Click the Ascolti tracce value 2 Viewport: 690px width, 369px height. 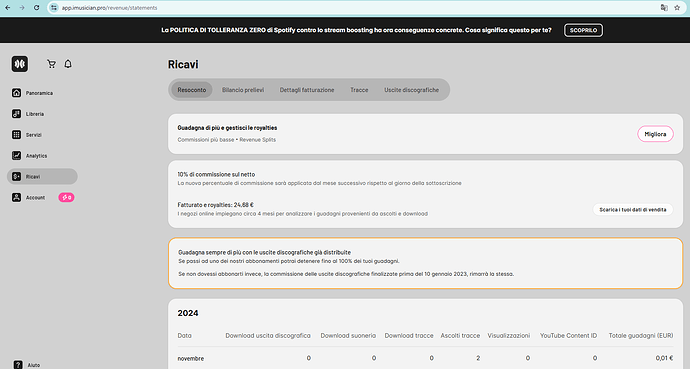478,358
